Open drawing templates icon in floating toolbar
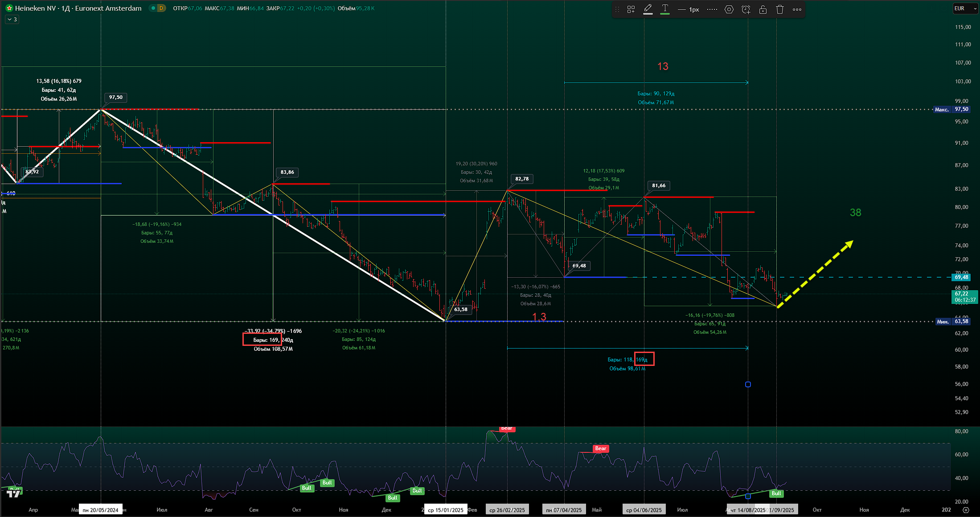 point(631,9)
